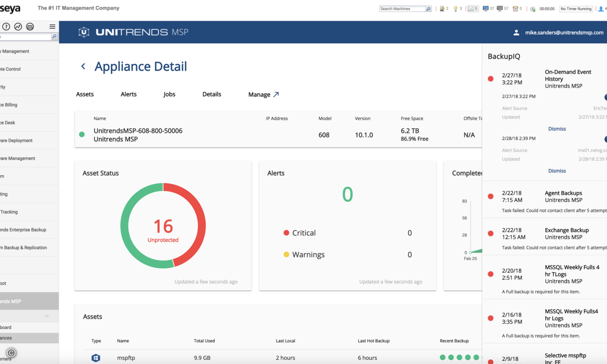This screenshot has height=364, width=607.
Task: Click the red dot on On-Demand Event History
Action: click(x=491, y=79)
